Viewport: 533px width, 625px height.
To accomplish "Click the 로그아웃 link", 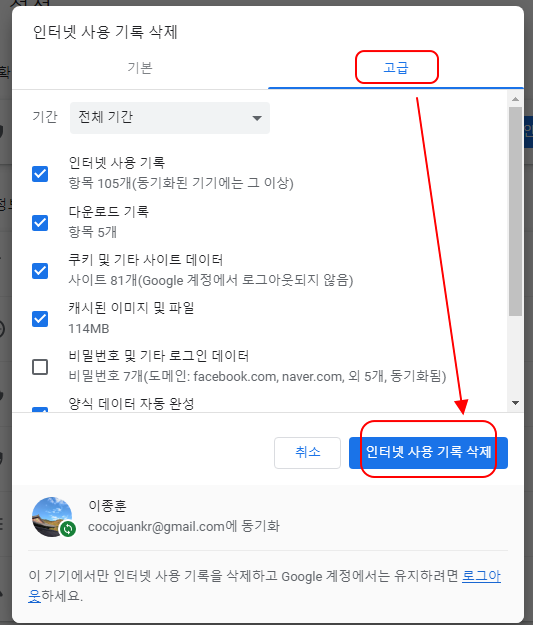I will [x=481, y=576].
